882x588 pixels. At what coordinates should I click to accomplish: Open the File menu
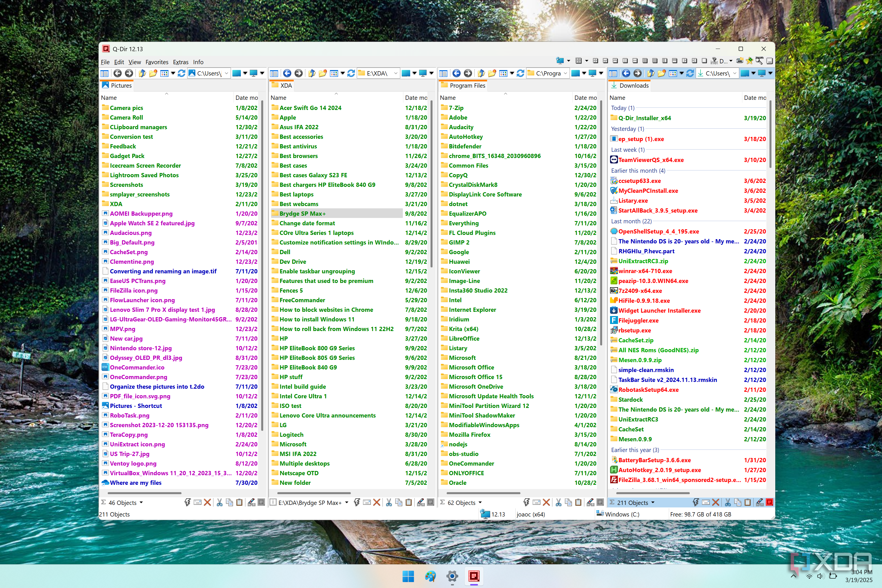click(105, 62)
